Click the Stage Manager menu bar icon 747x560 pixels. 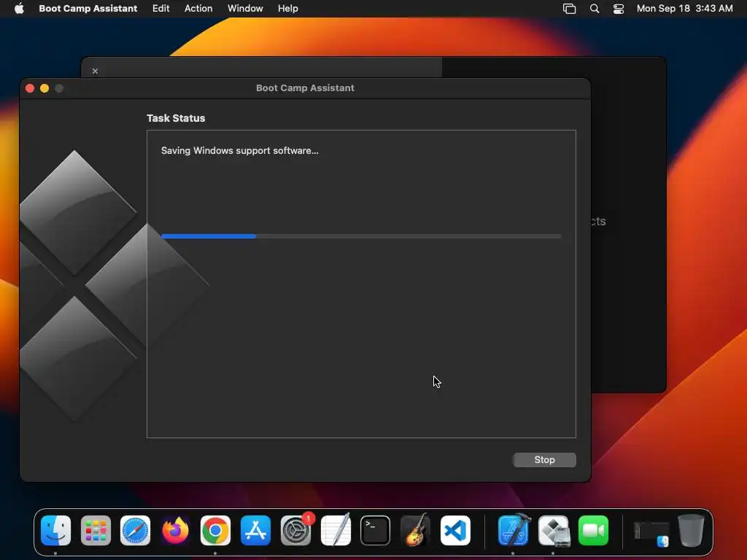(569, 9)
